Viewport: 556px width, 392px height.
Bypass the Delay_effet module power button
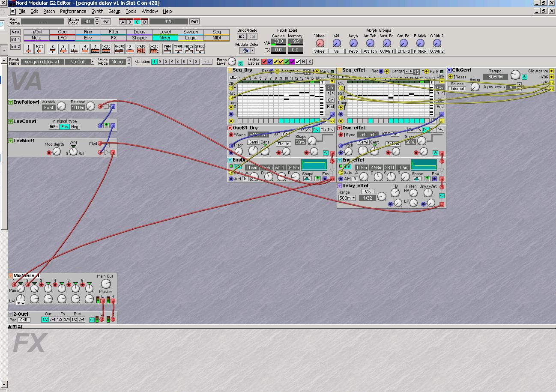(442, 196)
